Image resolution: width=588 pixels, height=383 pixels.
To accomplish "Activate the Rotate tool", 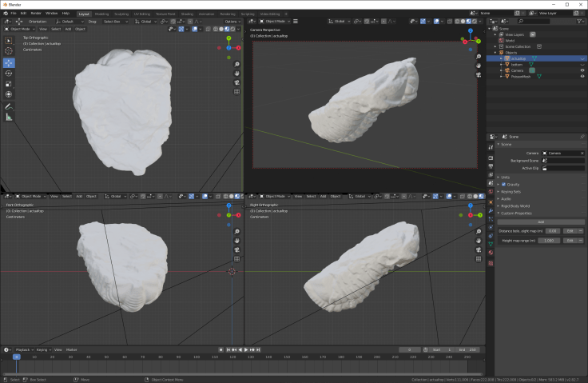I will tap(9, 73).
